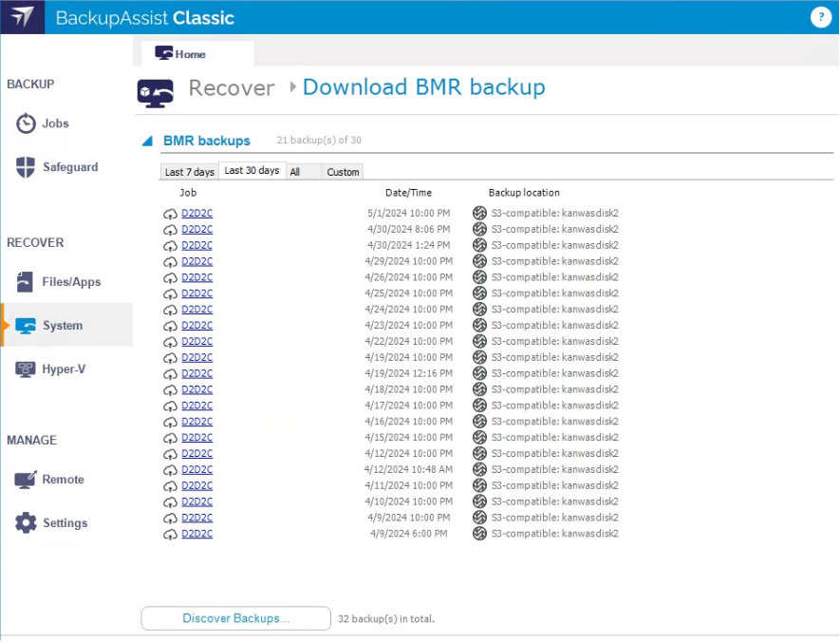Screen dimensions: 840x643
Task: Click S3 location icon for 4/24/2024 backup
Action: (480, 310)
